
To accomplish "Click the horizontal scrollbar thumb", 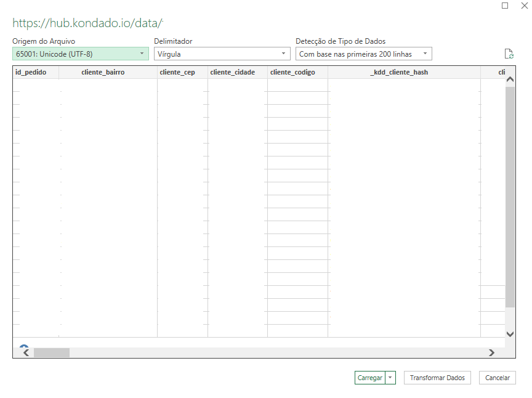I will (x=52, y=352).
